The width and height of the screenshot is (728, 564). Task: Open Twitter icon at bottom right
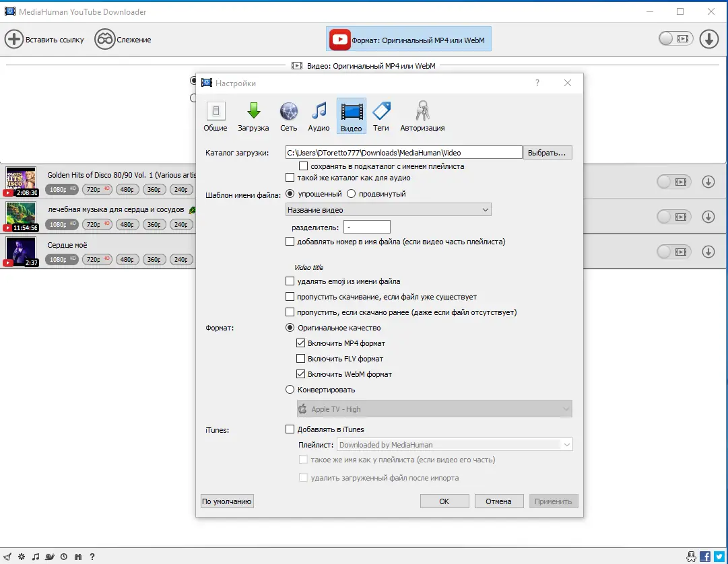coord(719,557)
